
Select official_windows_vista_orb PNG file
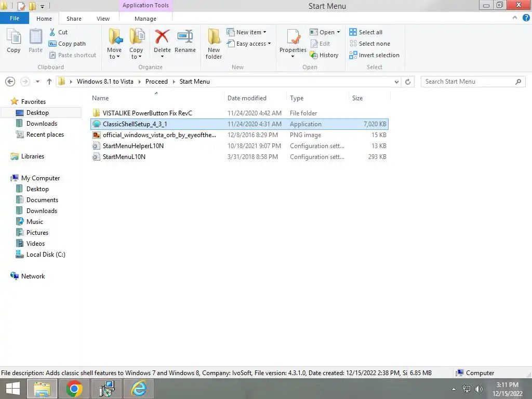[x=240, y=135]
